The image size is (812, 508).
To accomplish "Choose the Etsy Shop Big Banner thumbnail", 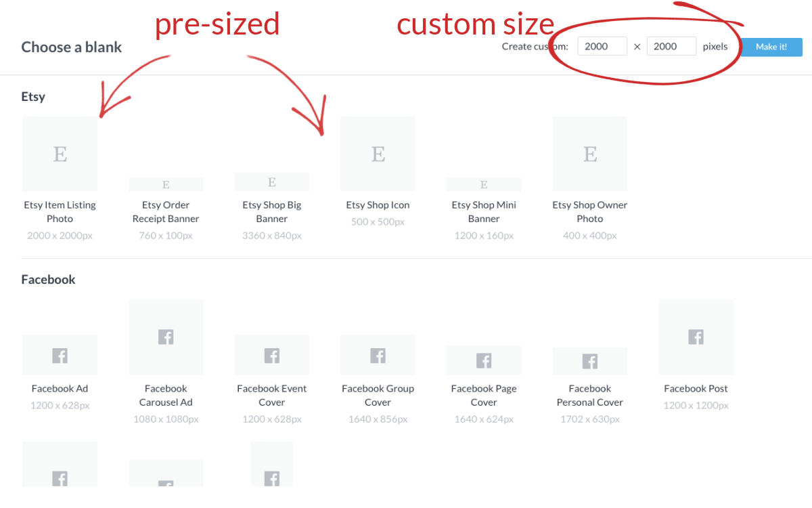I will click(x=272, y=182).
